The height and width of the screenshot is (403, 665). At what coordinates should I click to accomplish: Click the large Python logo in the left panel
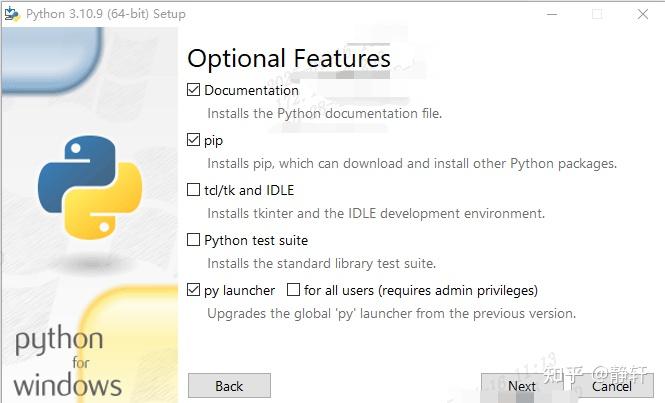[x=90, y=187]
